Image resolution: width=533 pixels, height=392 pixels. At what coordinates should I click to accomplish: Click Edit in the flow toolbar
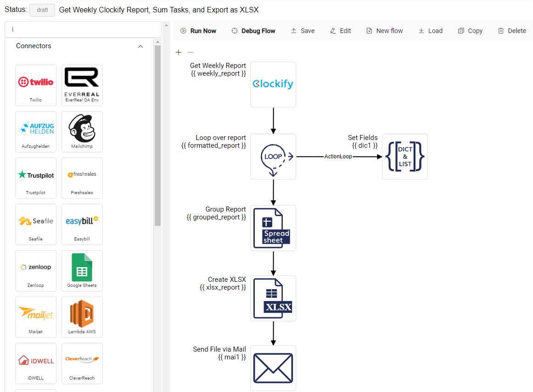[x=340, y=31]
